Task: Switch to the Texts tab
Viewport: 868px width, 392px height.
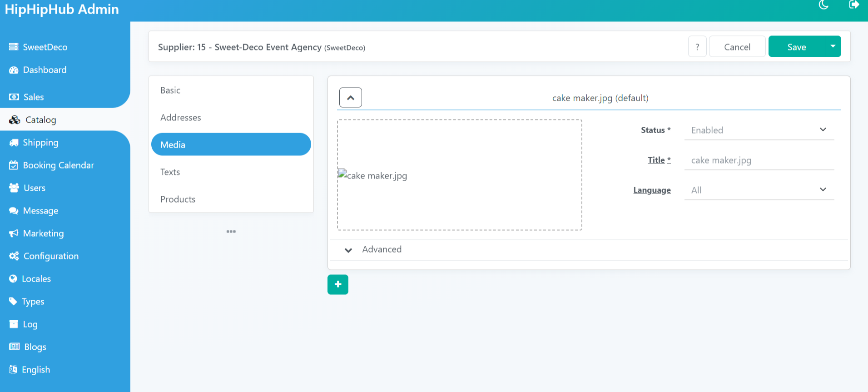Action: [x=231, y=172]
